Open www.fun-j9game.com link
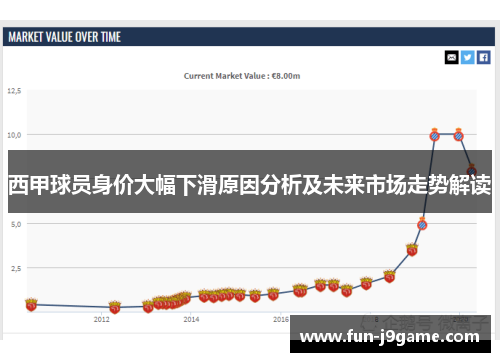 pyautogui.click(x=390, y=336)
